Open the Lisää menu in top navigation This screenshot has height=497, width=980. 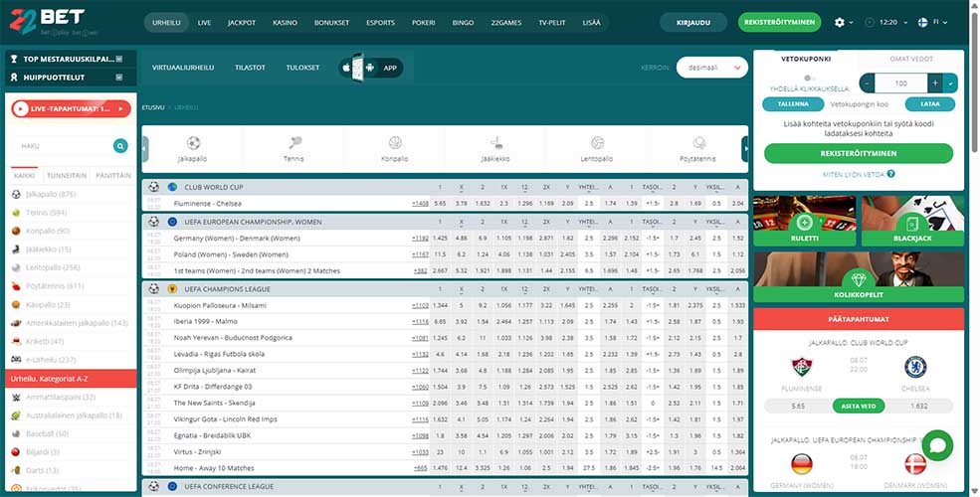[x=591, y=23]
